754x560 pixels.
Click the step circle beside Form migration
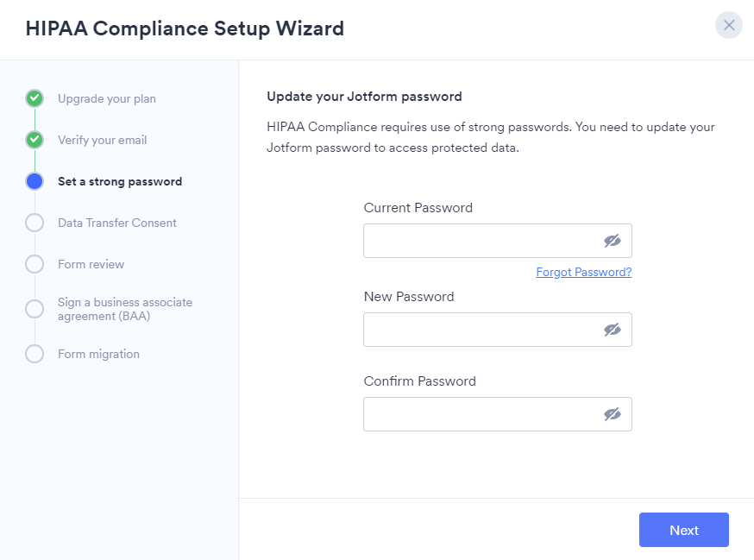pos(35,354)
